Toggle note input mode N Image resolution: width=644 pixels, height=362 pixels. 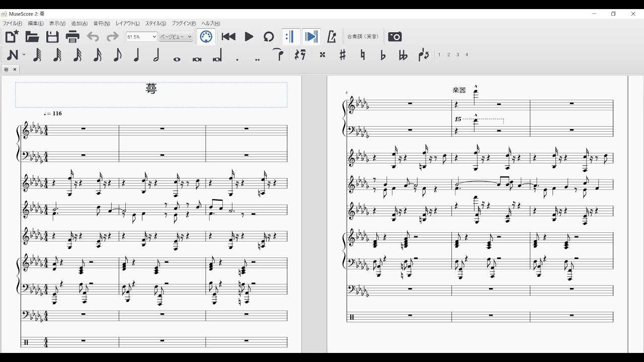pyautogui.click(x=13, y=55)
